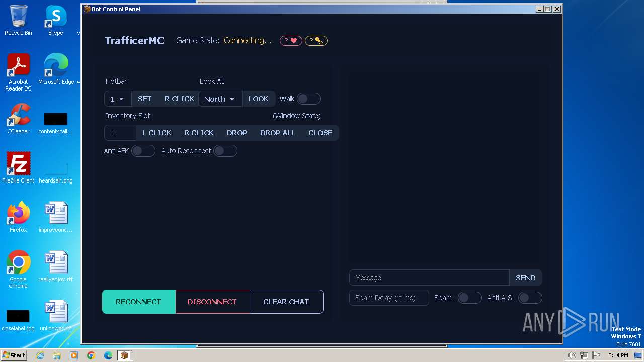Open Edge from taskbar
This screenshot has height=362, width=644.
(x=108, y=355)
